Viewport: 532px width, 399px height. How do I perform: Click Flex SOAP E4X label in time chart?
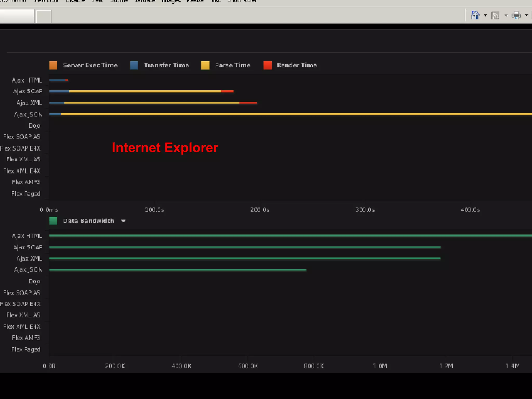(20, 148)
